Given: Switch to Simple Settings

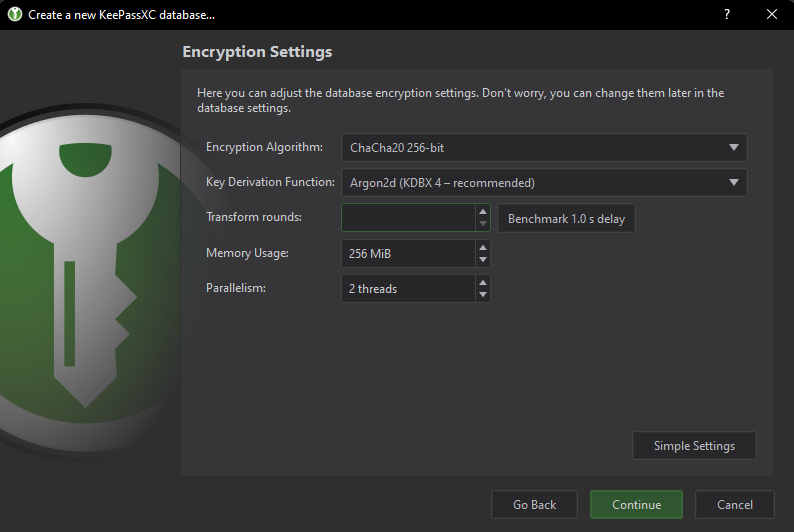Looking at the screenshot, I should pos(694,445).
